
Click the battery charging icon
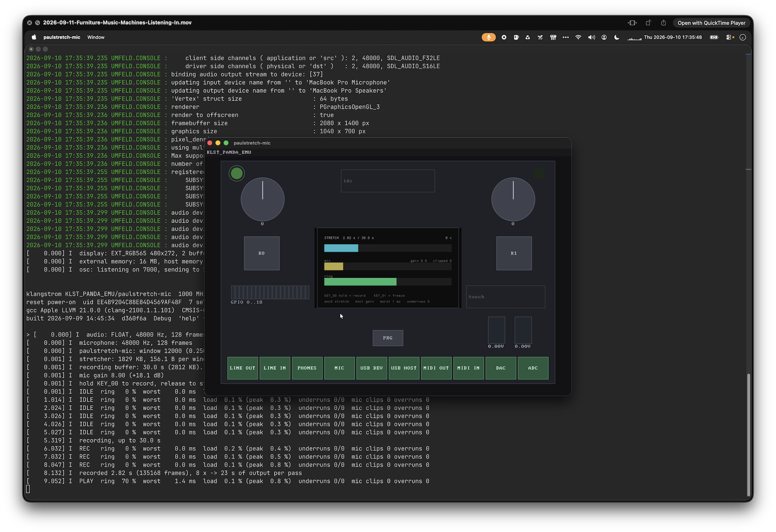point(714,37)
